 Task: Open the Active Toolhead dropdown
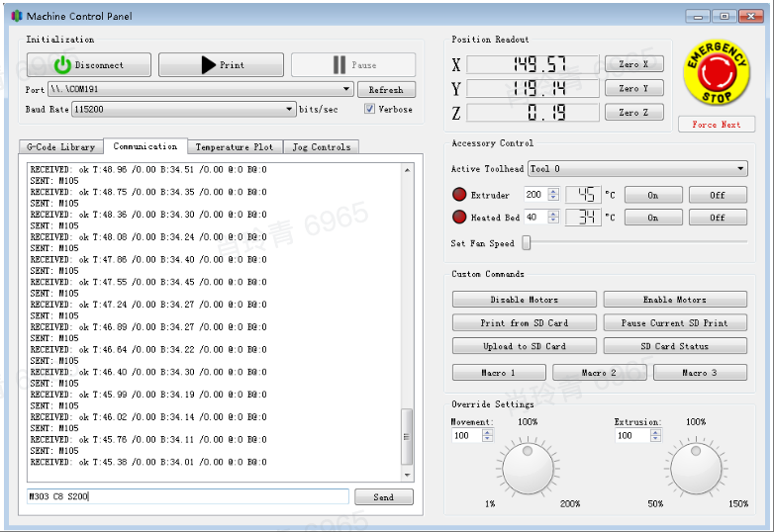click(x=741, y=169)
